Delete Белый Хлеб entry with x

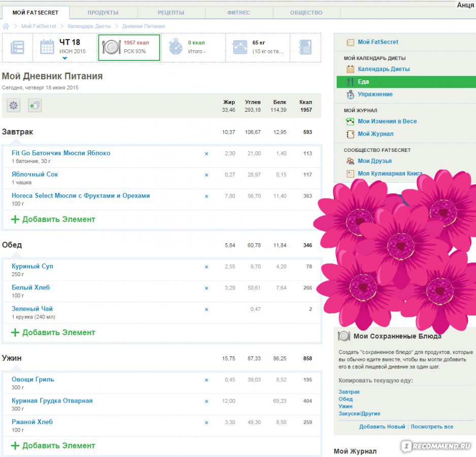pyautogui.click(x=206, y=288)
